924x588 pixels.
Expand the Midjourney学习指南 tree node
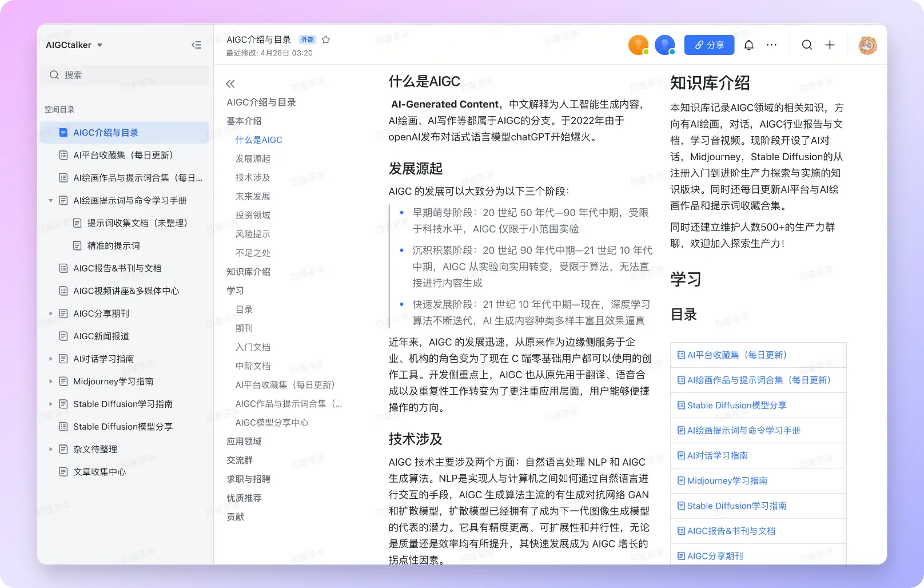point(51,382)
